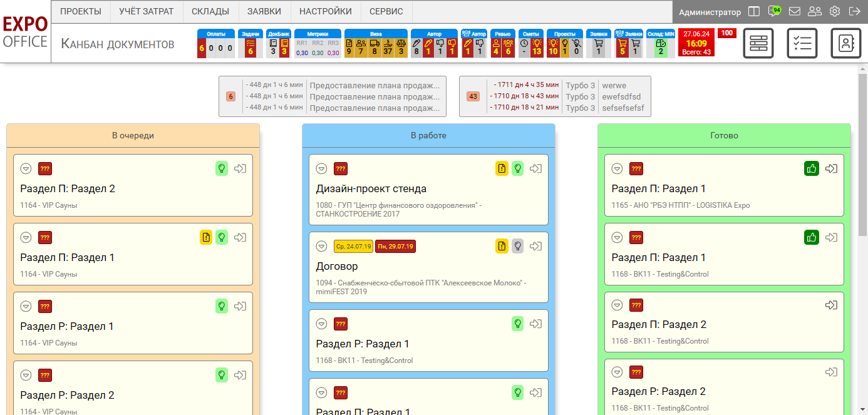Toggle thumbs-up on first Готово card
The height and width of the screenshot is (415, 868).
(x=811, y=168)
